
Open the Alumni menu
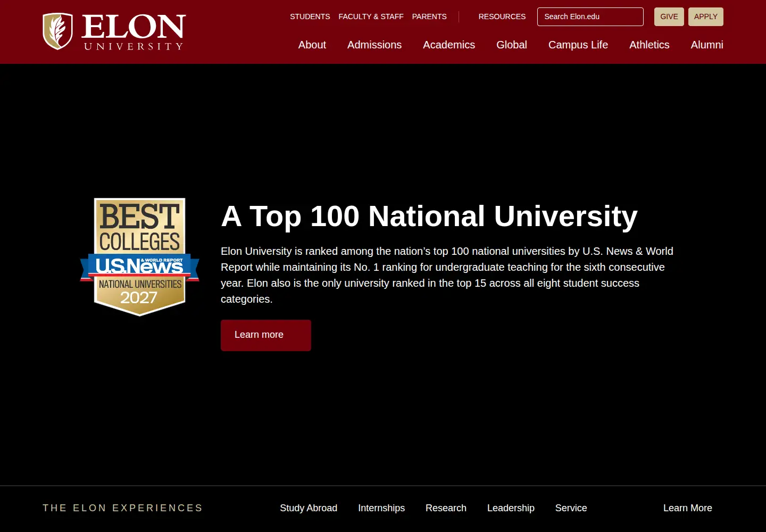707,45
